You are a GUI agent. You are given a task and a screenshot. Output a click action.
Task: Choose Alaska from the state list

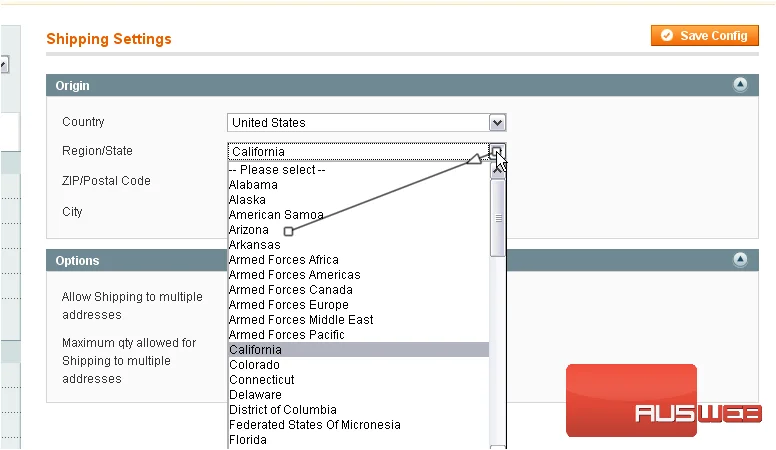[x=358, y=200]
